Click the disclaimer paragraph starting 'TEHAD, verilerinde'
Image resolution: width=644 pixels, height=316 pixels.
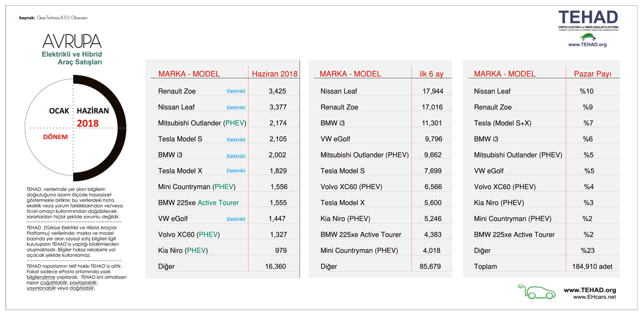[74, 202]
